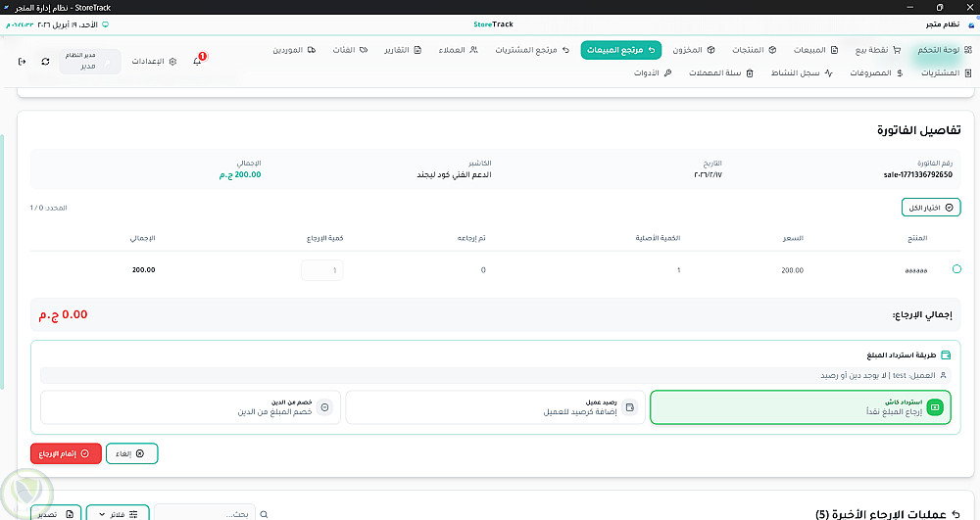Image resolution: width=980 pixels, height=520 pixels.
Task: Click the sales document icon
Action: point(834,50)
